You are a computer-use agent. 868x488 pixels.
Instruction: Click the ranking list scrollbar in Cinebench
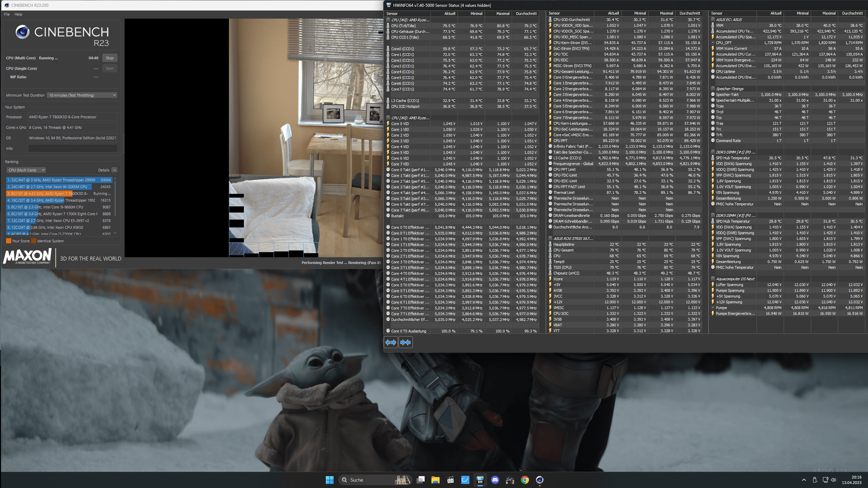point(115,198)
